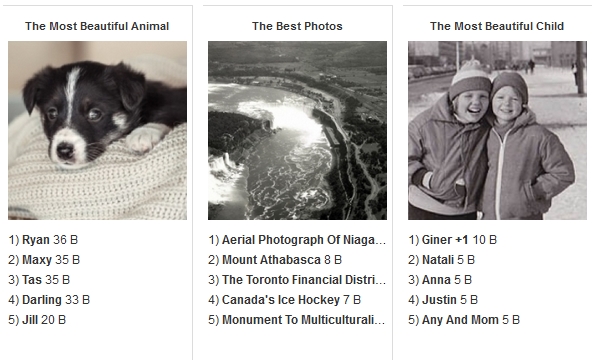Select Any And Mom entry

(x=460, y=320)
